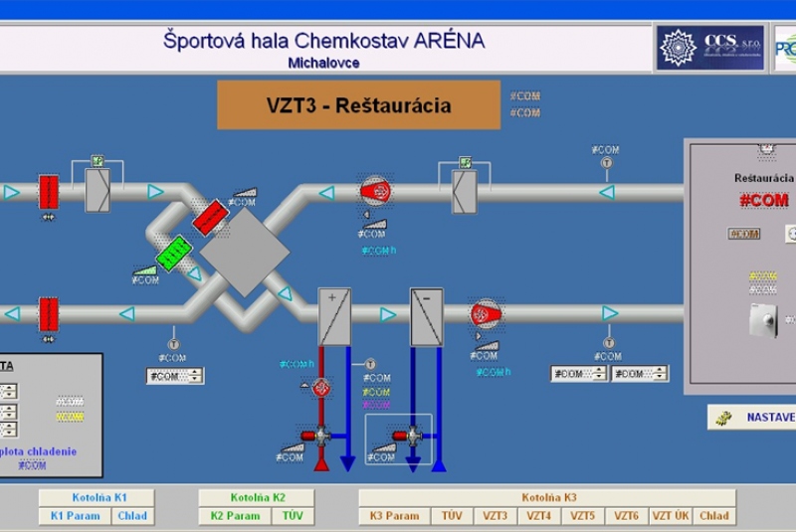The image size is (796, 532).
Task: Click the red outlet damper on lower duct
Action: point(49,314)
